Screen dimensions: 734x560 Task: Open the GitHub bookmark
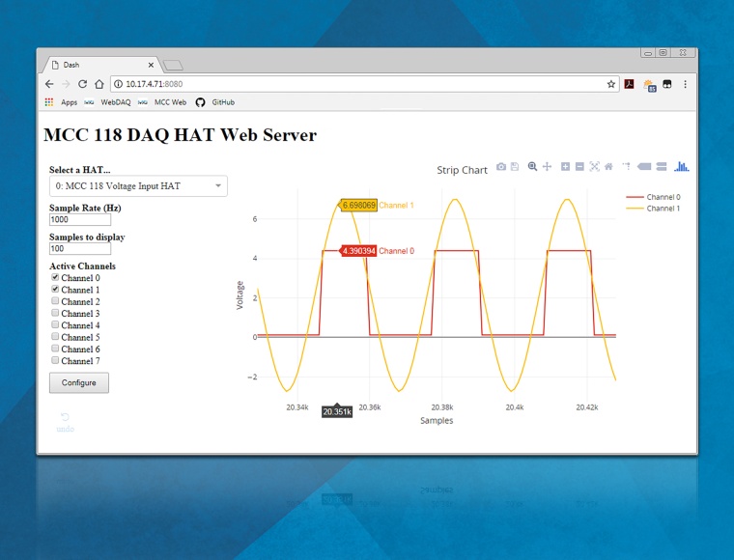pos(214,102)
